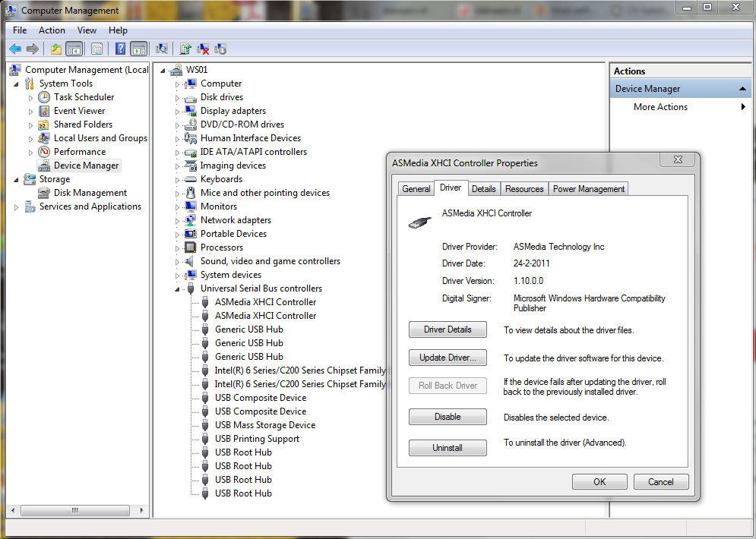Confirm the dialog with OK
The width and height of the screenshot is (756, 539).
599,482
